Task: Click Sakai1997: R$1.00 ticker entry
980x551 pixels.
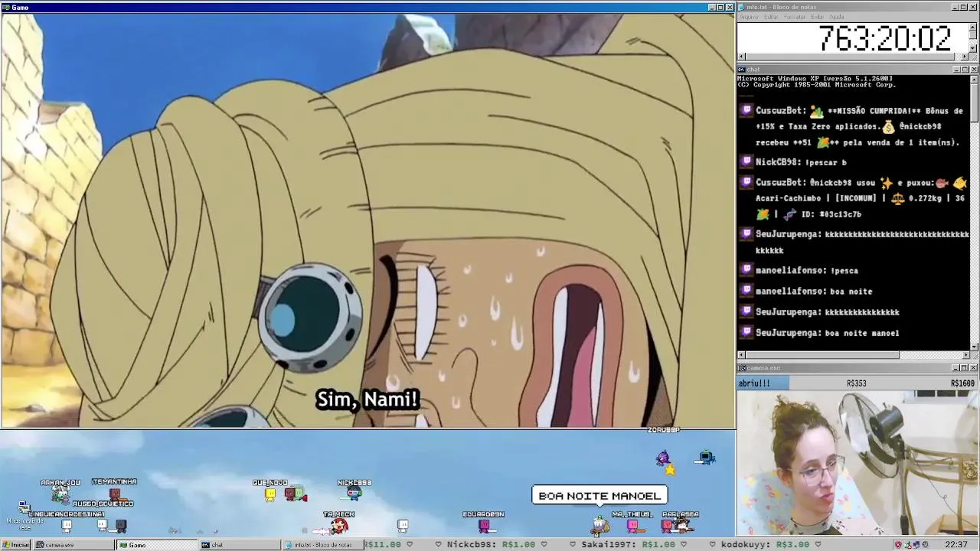Action: [x=628, y=545]
